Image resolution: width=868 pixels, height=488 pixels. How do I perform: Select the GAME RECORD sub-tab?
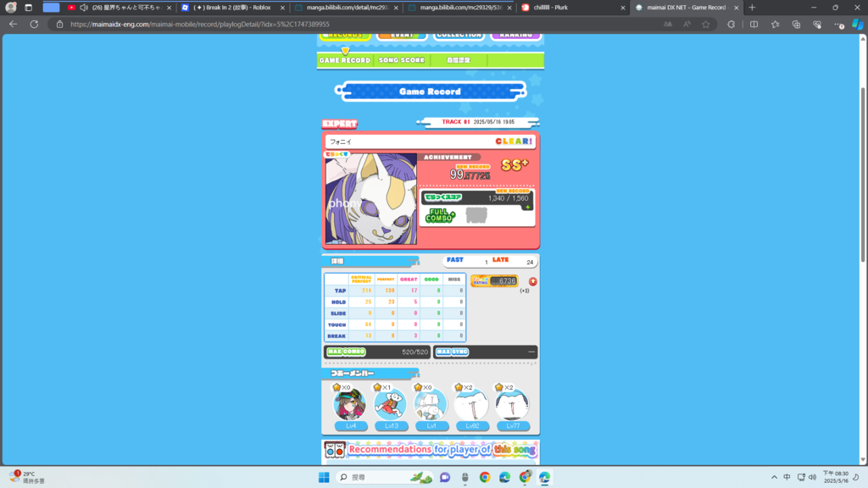pyautogui.click(x=345, y=60)
